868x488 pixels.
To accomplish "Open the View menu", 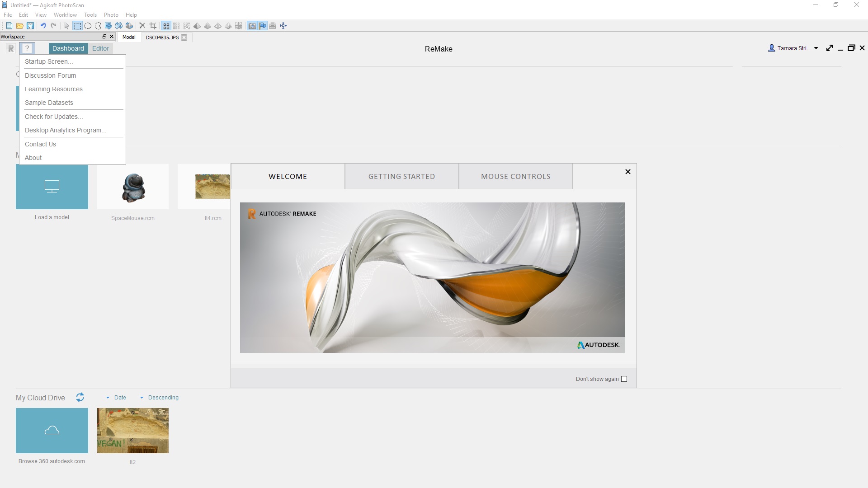I will (41, 15).
